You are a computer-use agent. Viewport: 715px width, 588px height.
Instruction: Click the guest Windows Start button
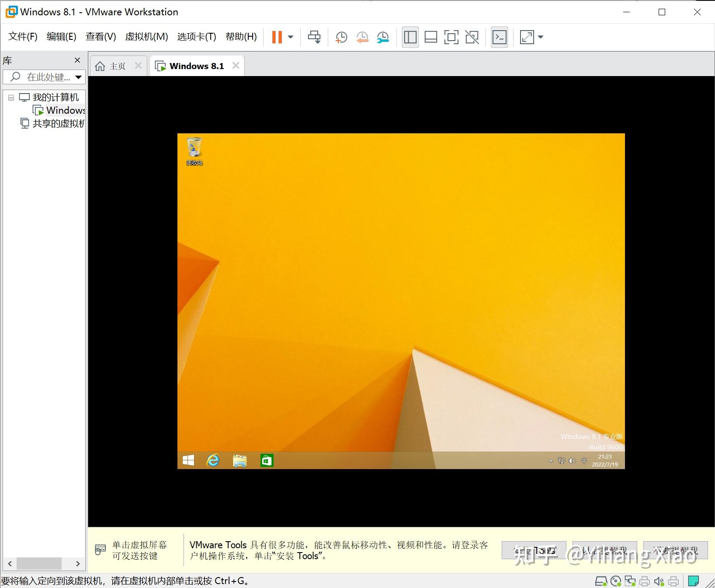click(x=188, y=460)
